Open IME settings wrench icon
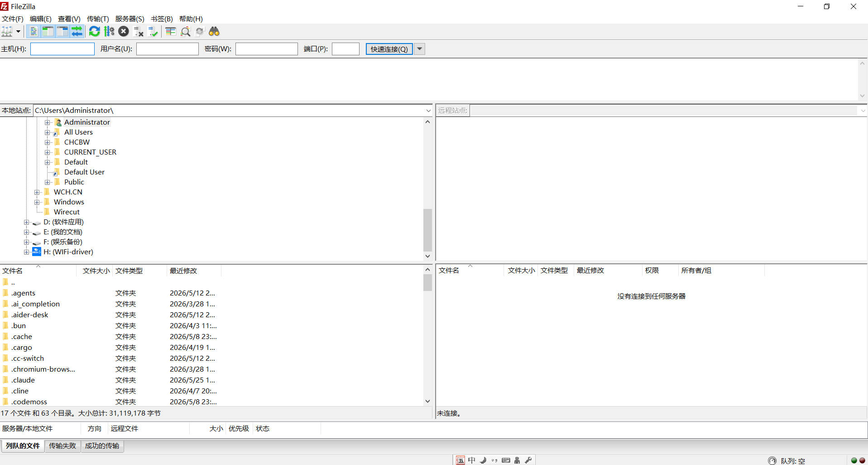This screenshot has height=465, width=868. click(x=528, y=460)
